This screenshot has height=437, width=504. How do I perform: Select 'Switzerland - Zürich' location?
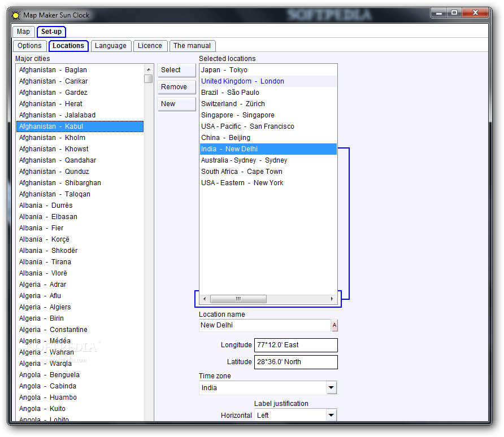(268, 104)
